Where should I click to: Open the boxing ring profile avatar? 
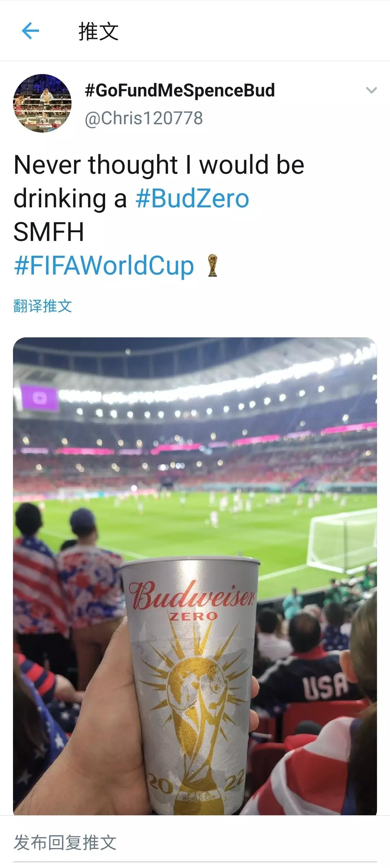(42, 103)
